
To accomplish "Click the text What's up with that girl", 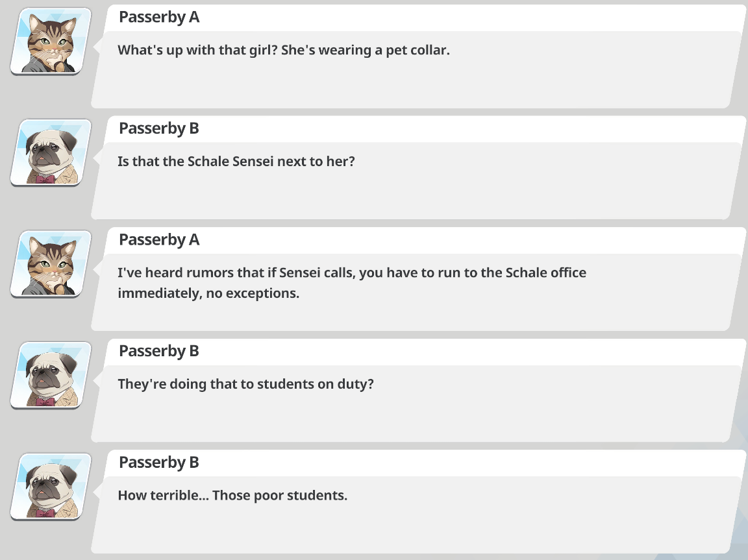I will (197, 50).
